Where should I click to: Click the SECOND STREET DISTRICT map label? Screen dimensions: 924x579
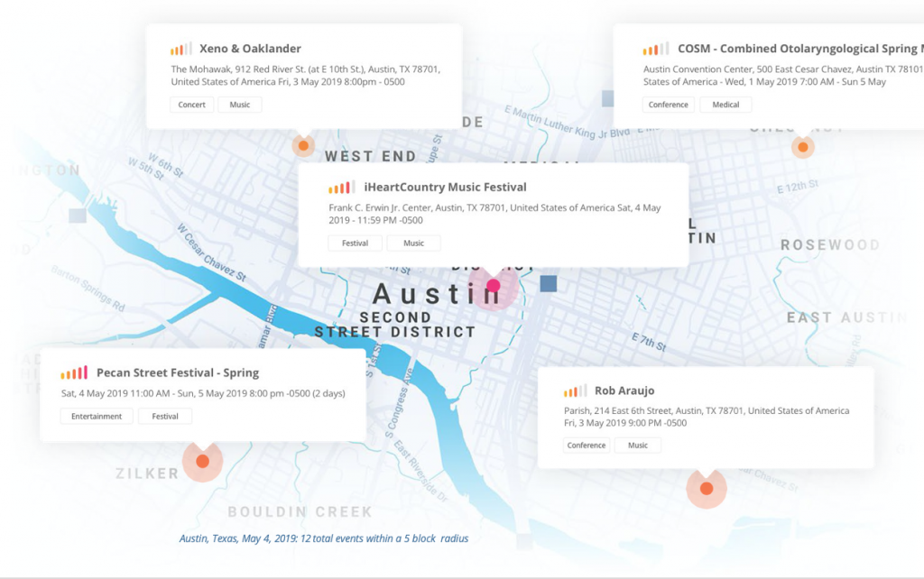click(395, 326)
